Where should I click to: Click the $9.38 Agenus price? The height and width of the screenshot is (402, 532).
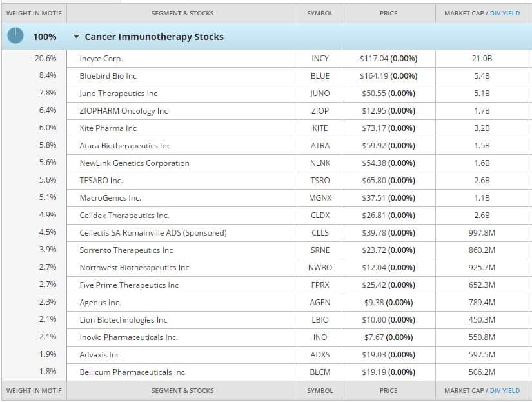coord(374,303)
